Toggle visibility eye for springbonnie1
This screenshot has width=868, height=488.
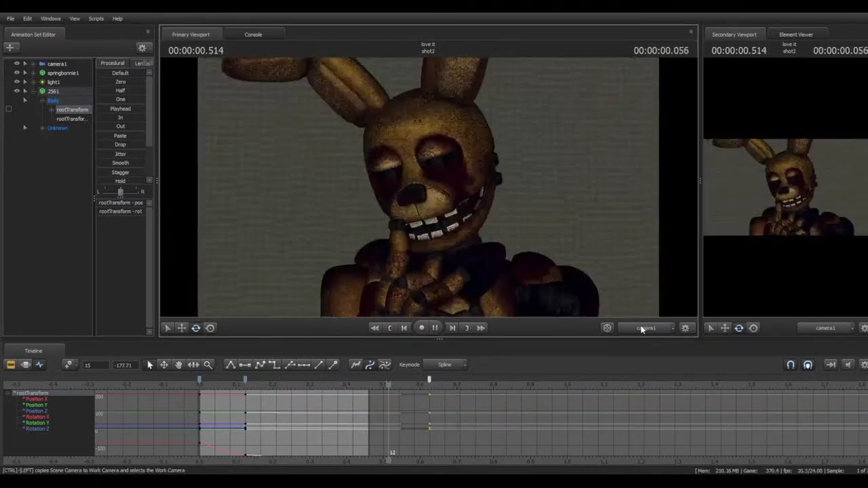(x=17, y=73)
